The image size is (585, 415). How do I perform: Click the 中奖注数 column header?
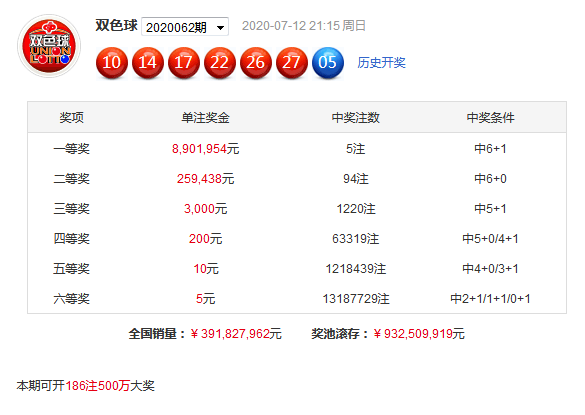(356, 118)
